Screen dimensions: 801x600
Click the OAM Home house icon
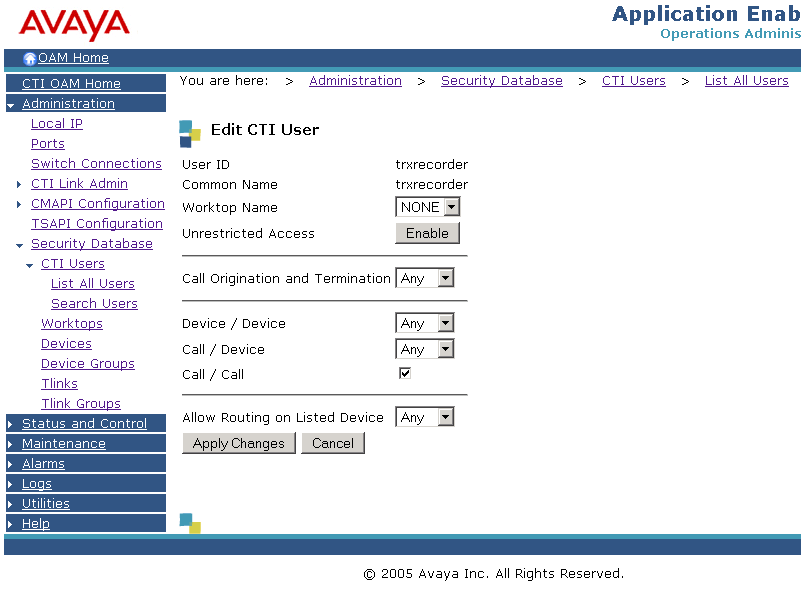tap(30, 59)
